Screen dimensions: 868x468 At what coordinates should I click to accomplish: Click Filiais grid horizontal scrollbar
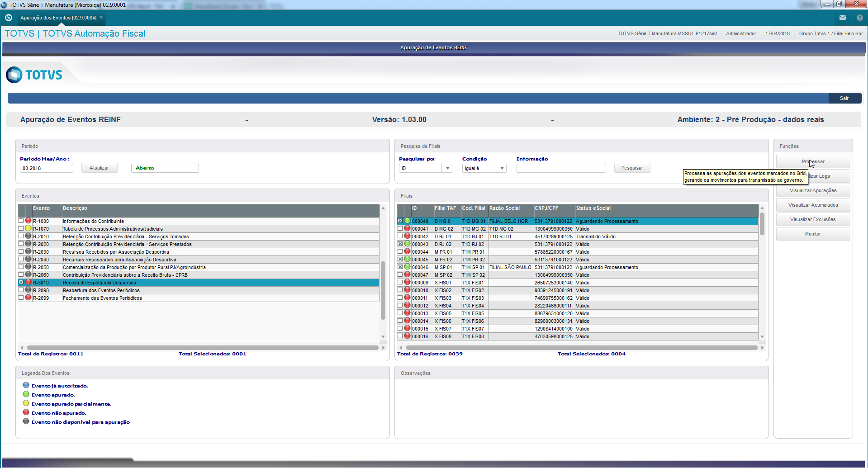[582, 348]
